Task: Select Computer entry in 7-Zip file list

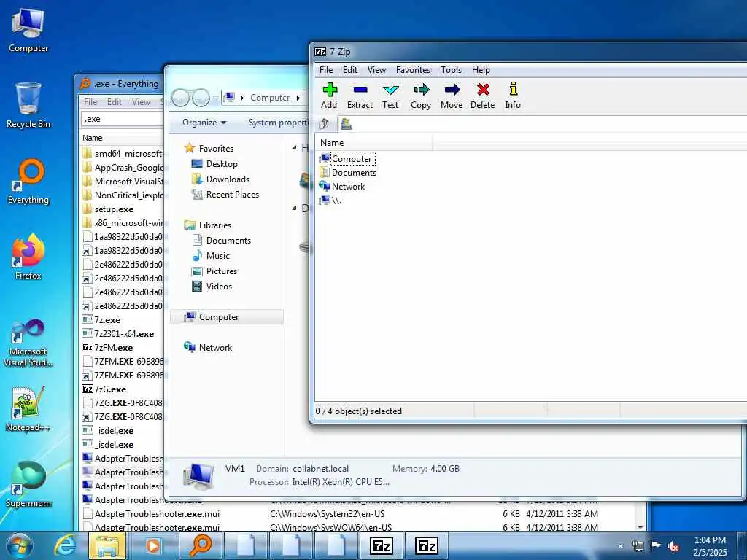Action: [x=347, y=158]
